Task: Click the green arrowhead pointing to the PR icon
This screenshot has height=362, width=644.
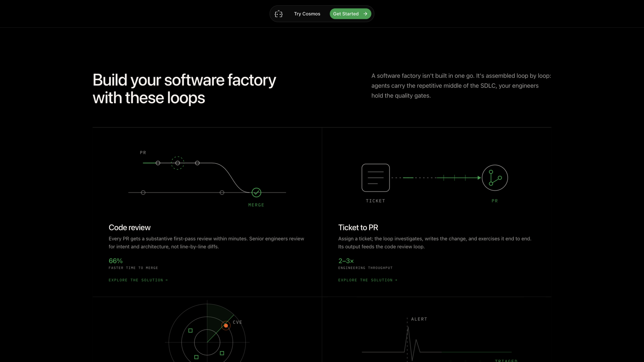Action: click(479, 178)
